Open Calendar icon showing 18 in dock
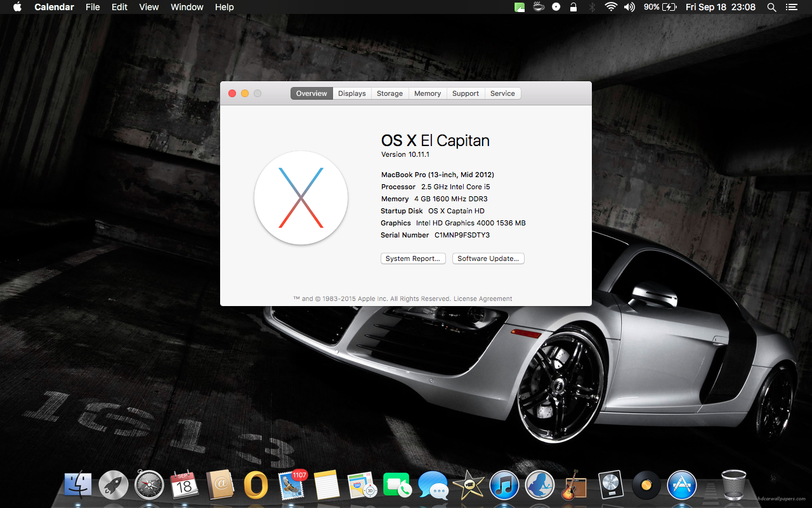This screenshot has width=812, height=508. tap(185, 486)
